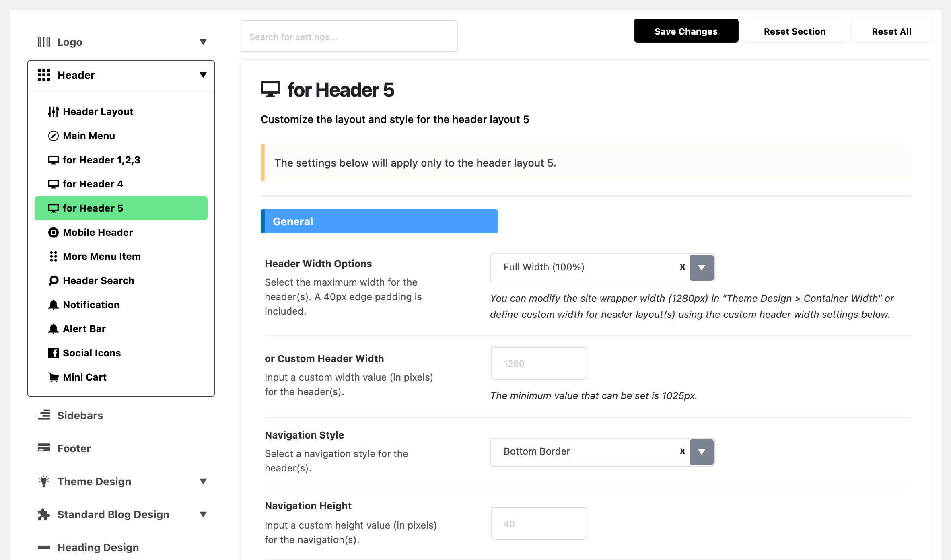Viewport: 951px width, 560px height.
Task: Clear the Bottom Border selection
Action: (x=682, y=451)
